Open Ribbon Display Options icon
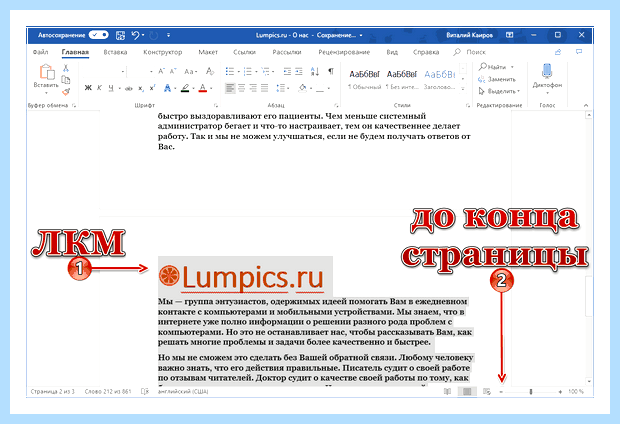Screen dimensions: 620x424 509,35
